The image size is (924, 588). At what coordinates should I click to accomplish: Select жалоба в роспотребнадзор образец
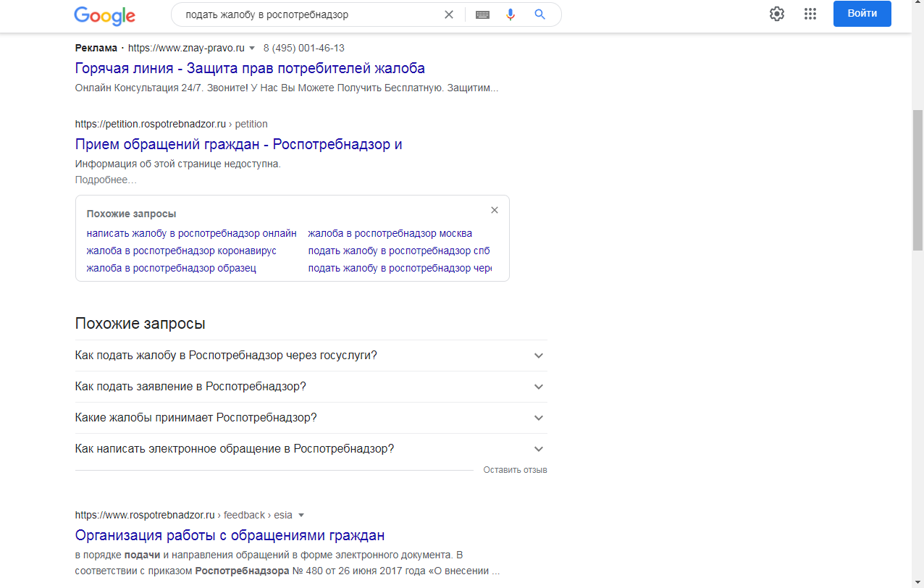(172, 268)
